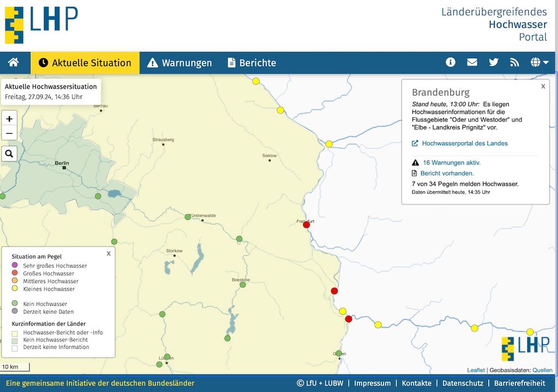
Task: Open the Quellen link for Geobasisdaten
Action: (x=543, y=370)
